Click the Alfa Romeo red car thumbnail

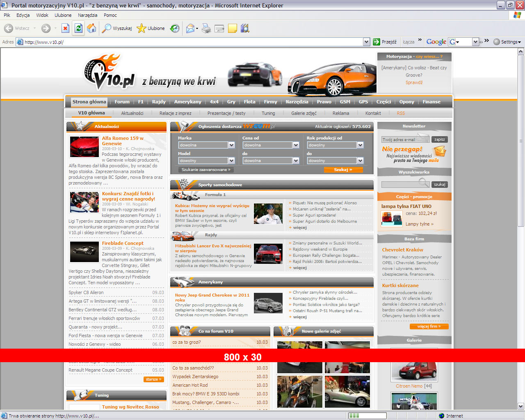click(x=84, y=147)
